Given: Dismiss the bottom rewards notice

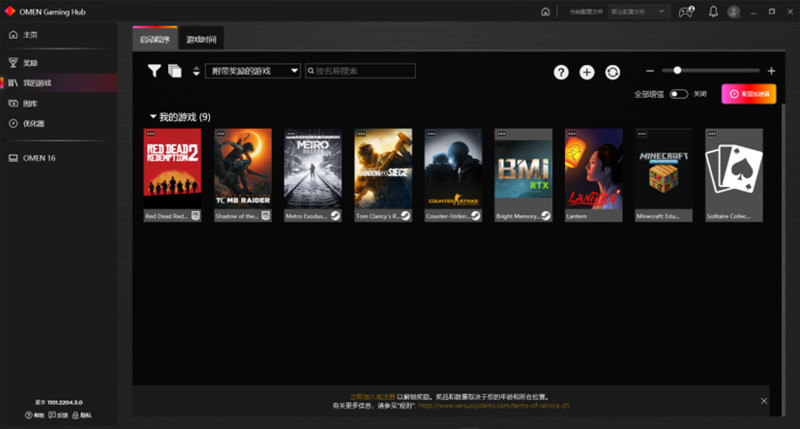Looking at the screenshot, I should coord(764,401).
